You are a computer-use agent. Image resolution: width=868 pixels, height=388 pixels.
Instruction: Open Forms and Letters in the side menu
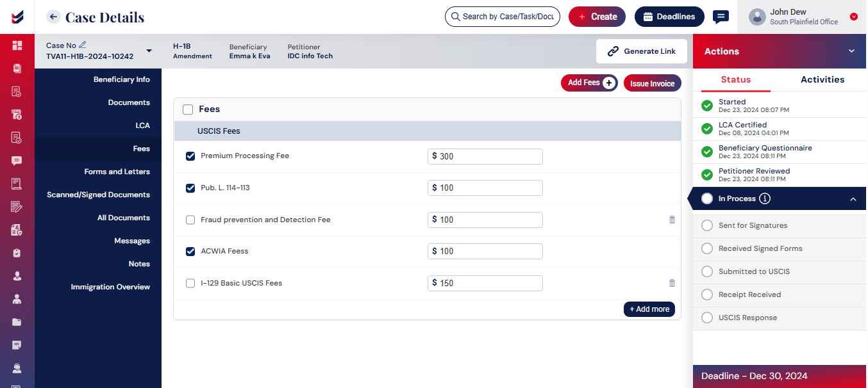pyautogui.click(x=117, y=172)
